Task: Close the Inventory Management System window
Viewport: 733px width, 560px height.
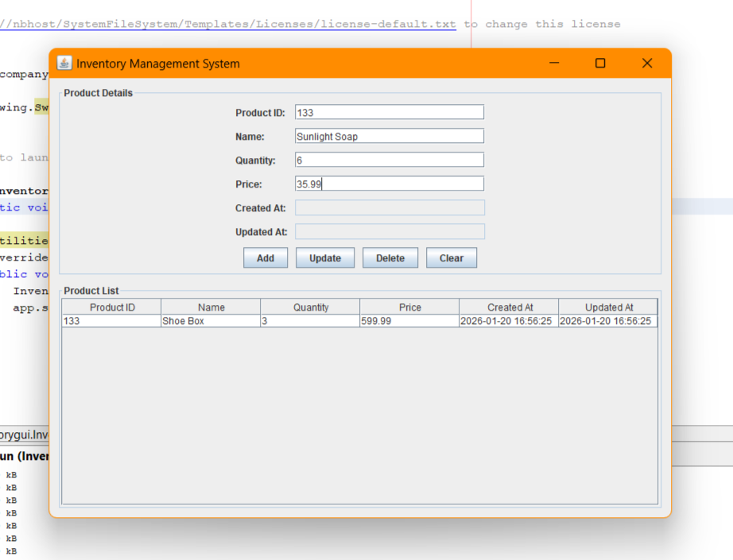Action: click(647, 63)
